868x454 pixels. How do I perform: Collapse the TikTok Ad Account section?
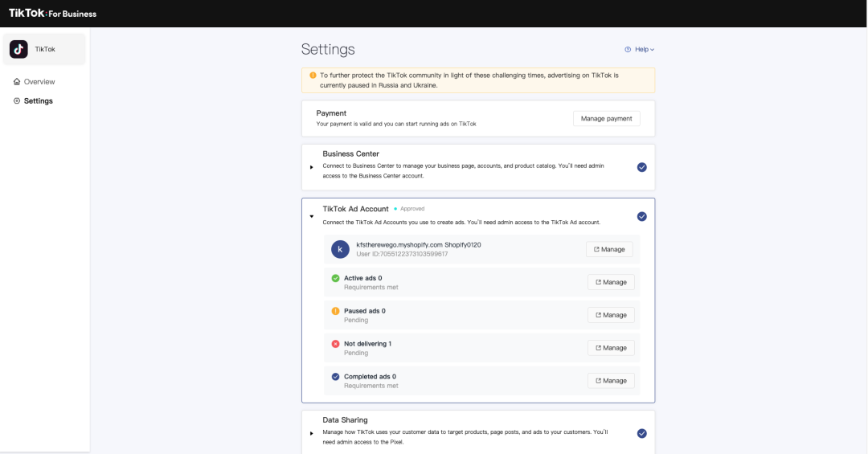pyautogui.click(x=312, y=216)
